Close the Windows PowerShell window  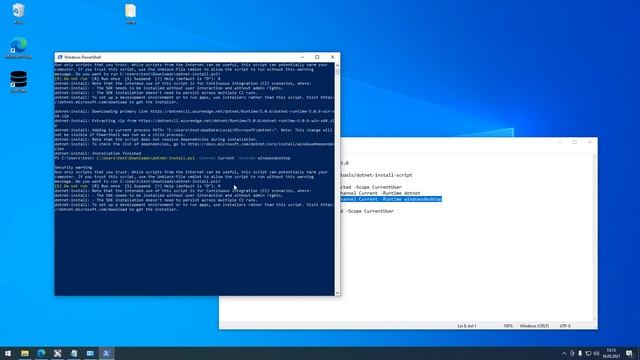(332, 57)
